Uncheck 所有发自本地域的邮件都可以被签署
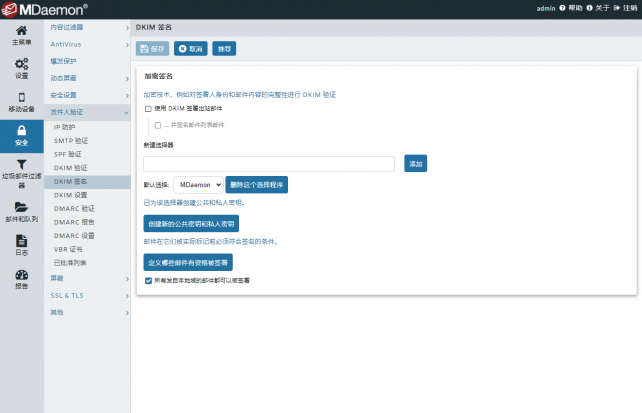This screenshot has width=642, height=413. pos(148,280)
